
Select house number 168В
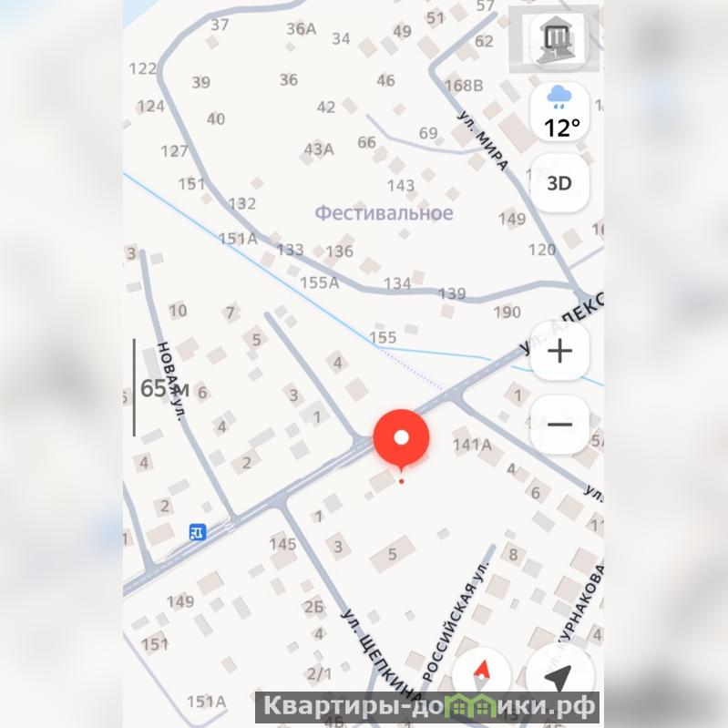(464, 86)
